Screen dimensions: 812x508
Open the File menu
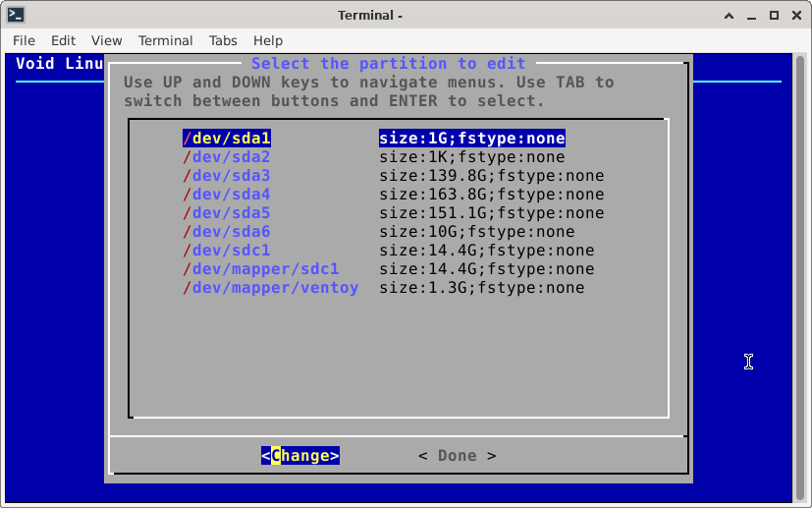tap(24, 40)
